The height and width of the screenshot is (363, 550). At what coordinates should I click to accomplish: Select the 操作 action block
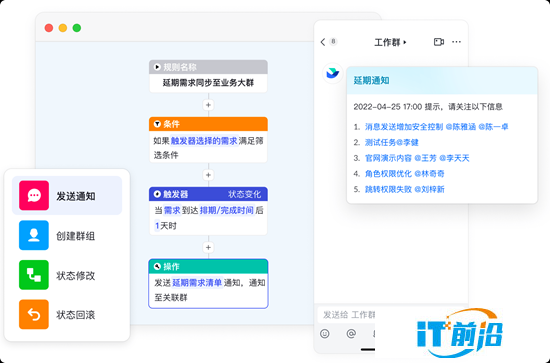pos(208,284)
